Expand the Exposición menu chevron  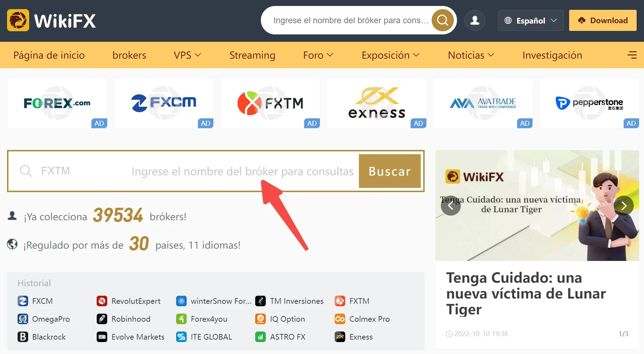pos(416,55)
